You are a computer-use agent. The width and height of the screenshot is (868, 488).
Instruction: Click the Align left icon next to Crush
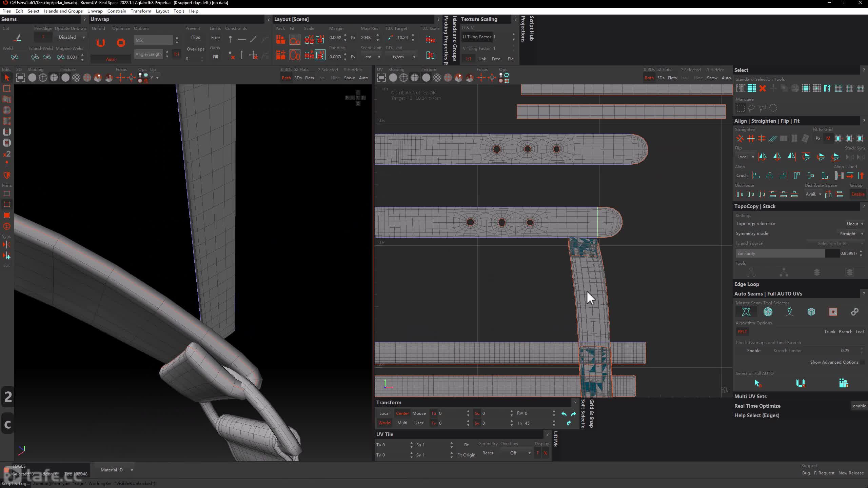point(756,176)
